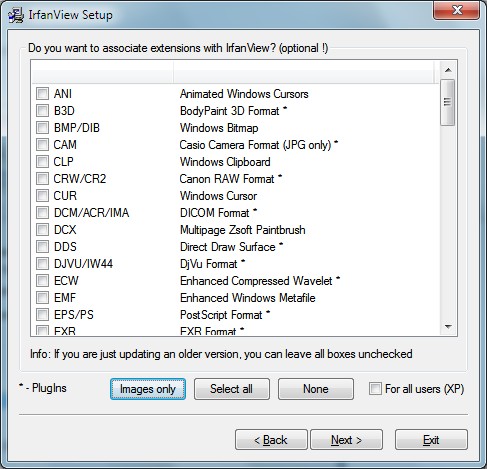
Task: Toggle the DCM/ACR/IMA checkbox
Action: click(42, 213)
